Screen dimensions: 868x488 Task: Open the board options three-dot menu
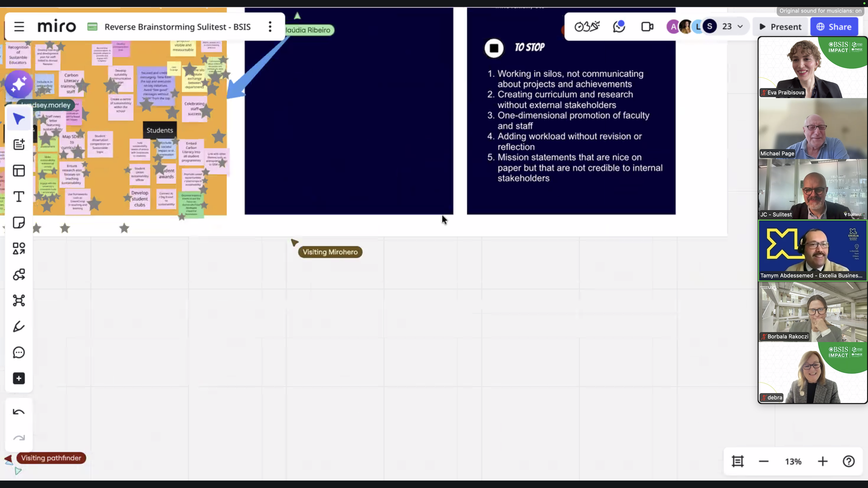(270, 27)
